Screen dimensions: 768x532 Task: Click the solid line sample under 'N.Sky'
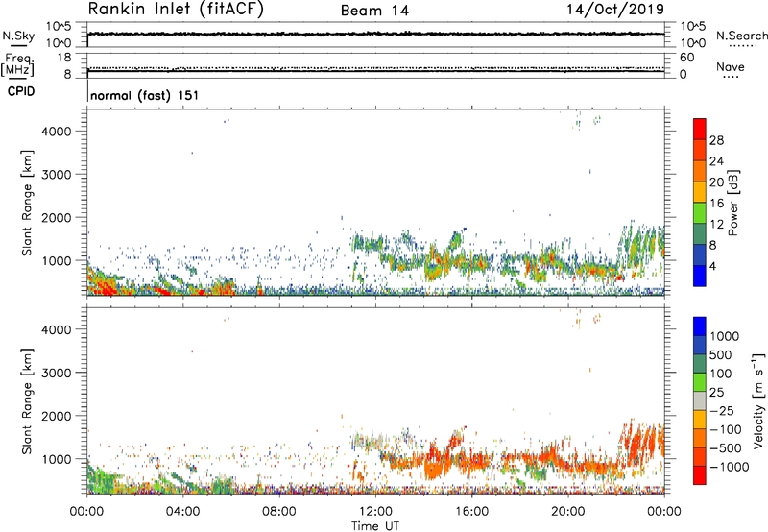18,46
